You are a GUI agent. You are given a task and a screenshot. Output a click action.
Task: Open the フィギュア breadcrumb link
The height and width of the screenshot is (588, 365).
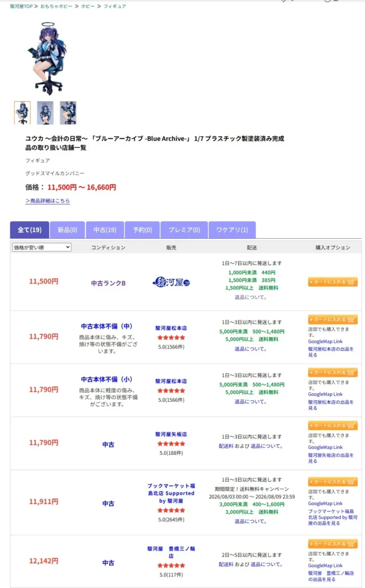[x=115, y=6]
